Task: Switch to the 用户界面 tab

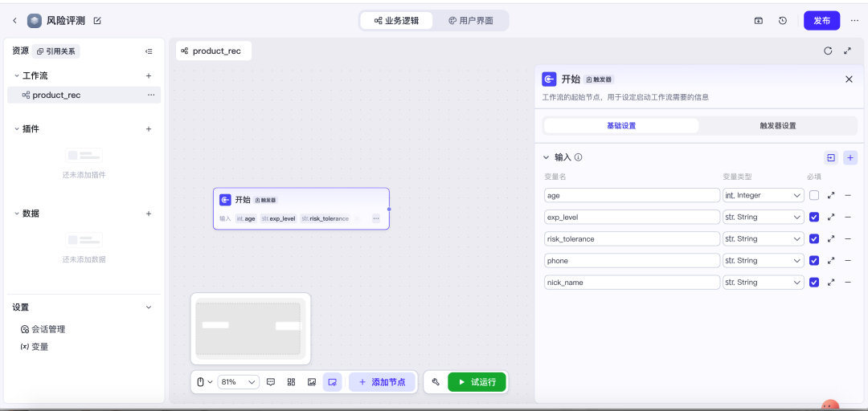Action: coord(470,21)
